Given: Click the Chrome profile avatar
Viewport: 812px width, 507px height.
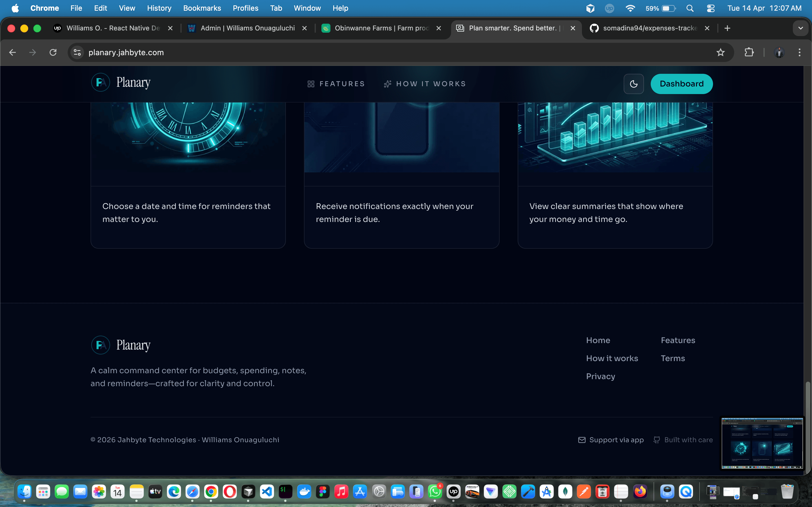Looking at the screenshot, I should click(779, 52).
